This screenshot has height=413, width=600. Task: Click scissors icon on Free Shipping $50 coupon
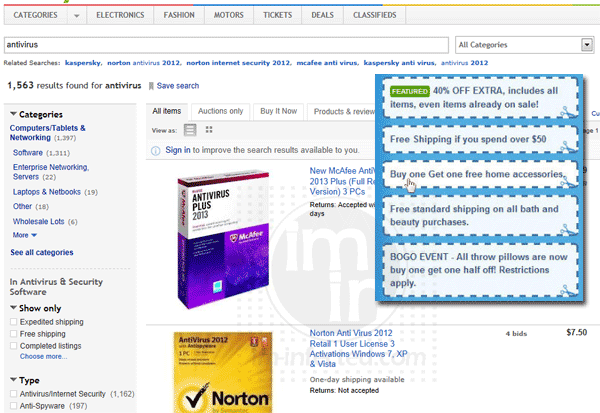tap(568, 147)
